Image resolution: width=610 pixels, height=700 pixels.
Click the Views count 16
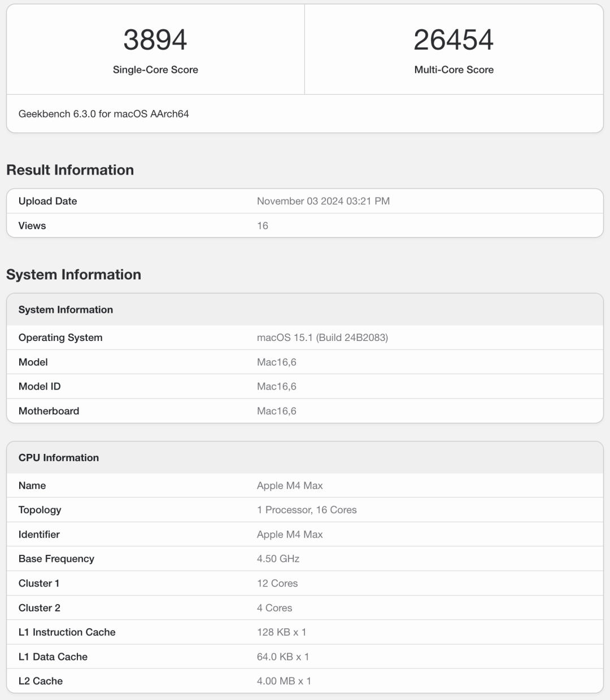point(263,226)
